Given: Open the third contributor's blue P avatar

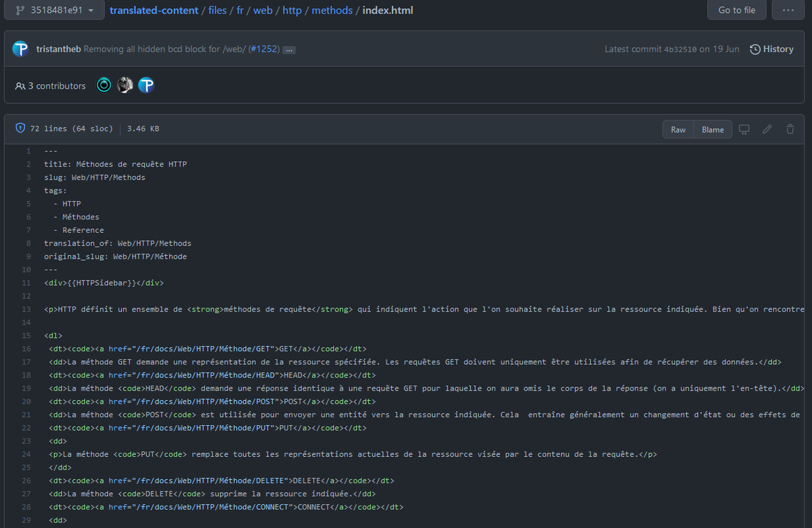Looking at the screenshot, I should [x=145, y=85].
